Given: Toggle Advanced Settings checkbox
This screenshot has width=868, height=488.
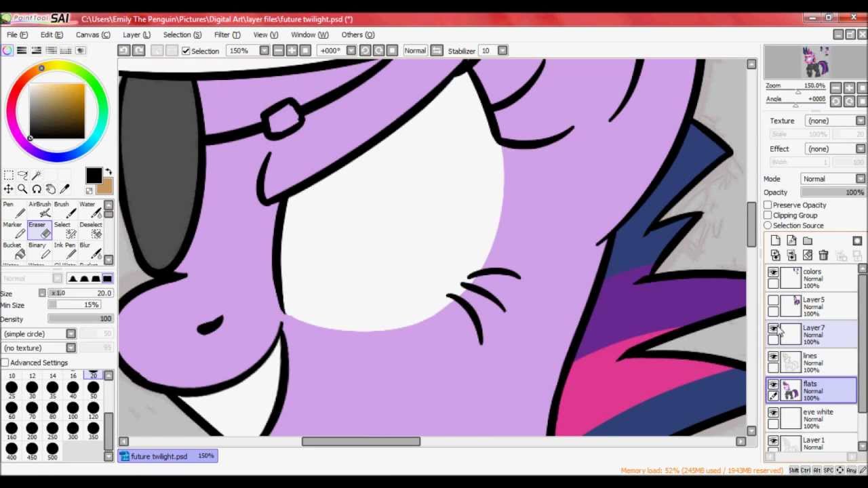Looking at the screenshot, I should pos(5,363).
